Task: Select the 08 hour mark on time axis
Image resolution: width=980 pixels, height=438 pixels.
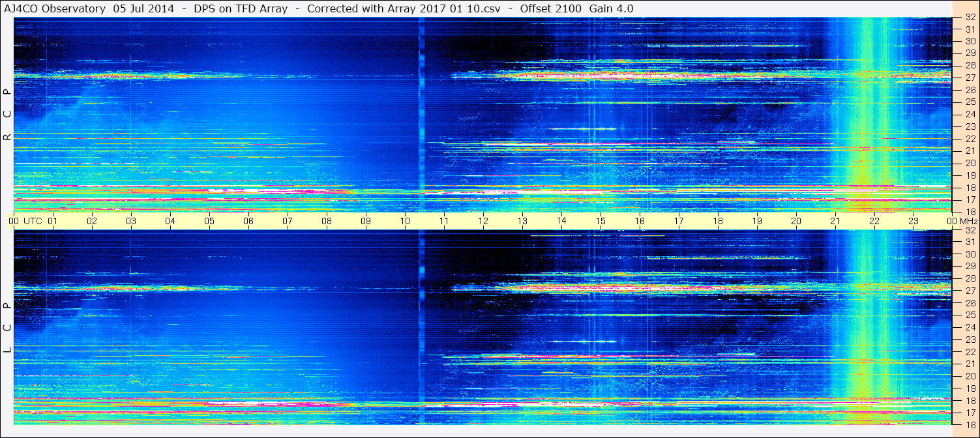Action: click(327, 221)
